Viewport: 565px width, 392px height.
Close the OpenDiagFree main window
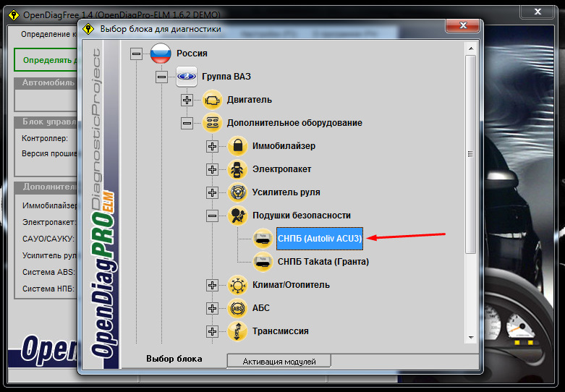(538, 12)
